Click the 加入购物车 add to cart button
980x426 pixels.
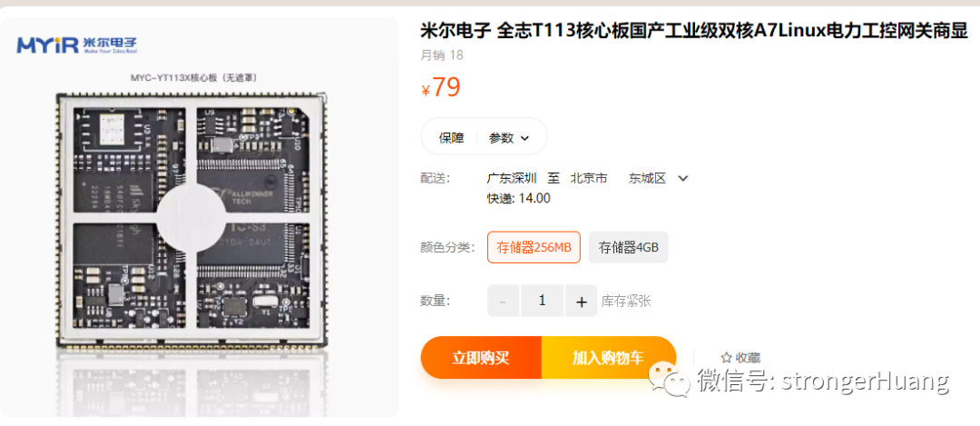tap(608, 358)
